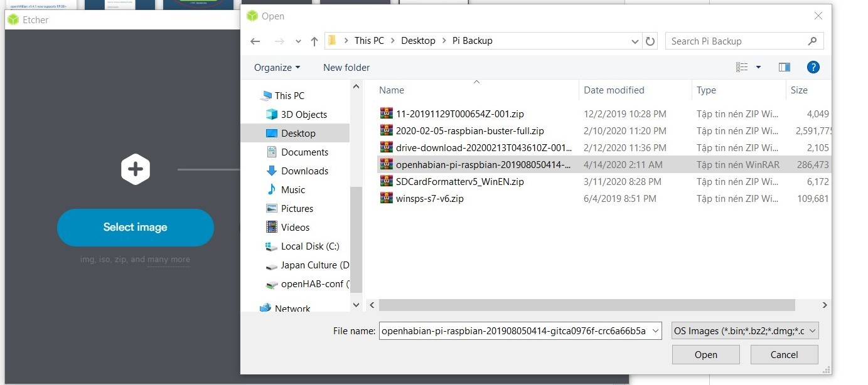868x385 pixels.
Task: Toggle the preview pane icon
Action: (x=784, y=67)
